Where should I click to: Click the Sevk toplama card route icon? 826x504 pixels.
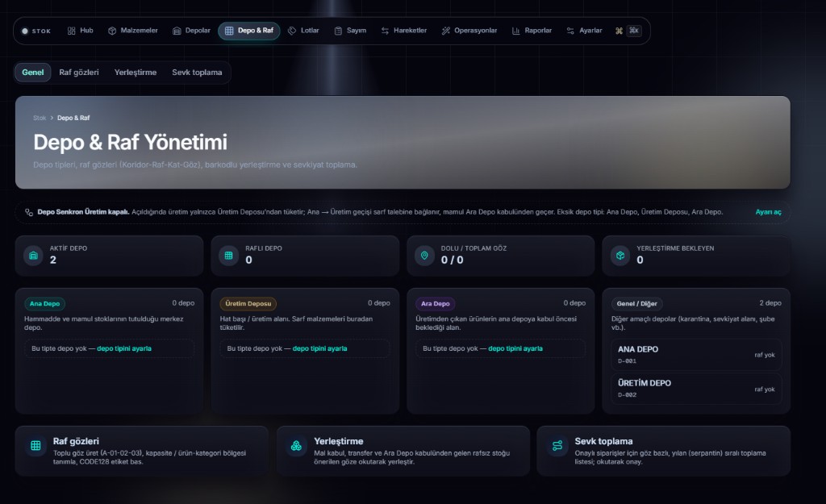[x=557, y=446]
